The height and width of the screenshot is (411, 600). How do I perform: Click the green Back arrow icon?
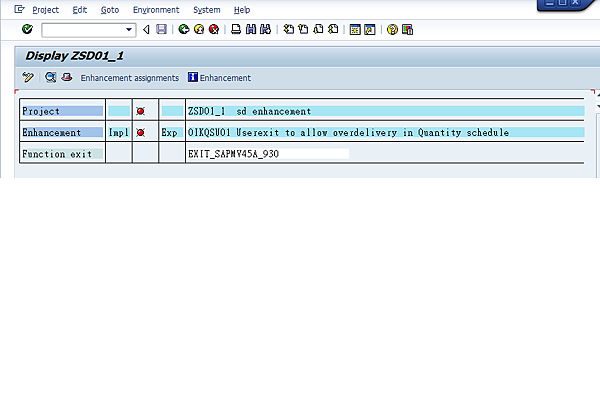click(x=184, y=29)
